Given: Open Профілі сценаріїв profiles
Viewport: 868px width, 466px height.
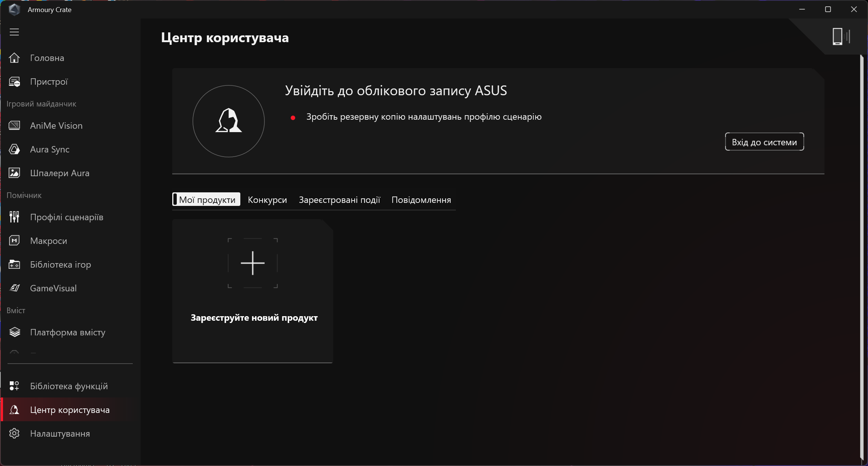Looking at the screenshot, I should click(x=67, y=217).
